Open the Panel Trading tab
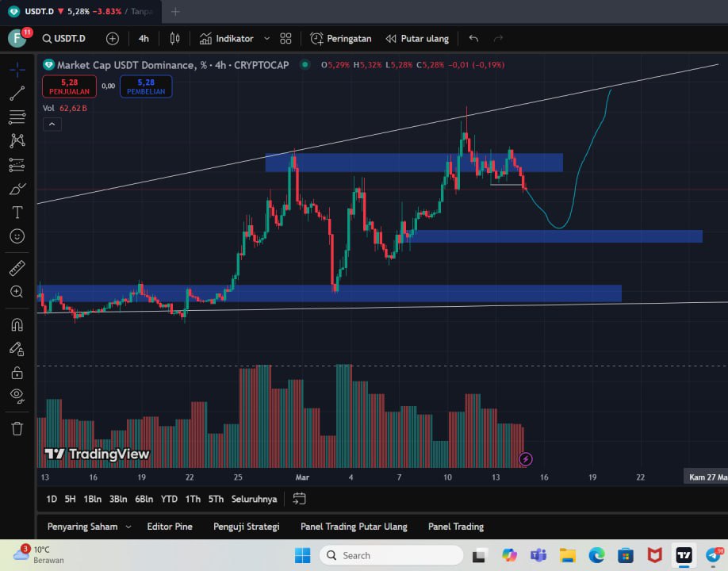The width and height of the screenshot is (728, 571). 456,527
